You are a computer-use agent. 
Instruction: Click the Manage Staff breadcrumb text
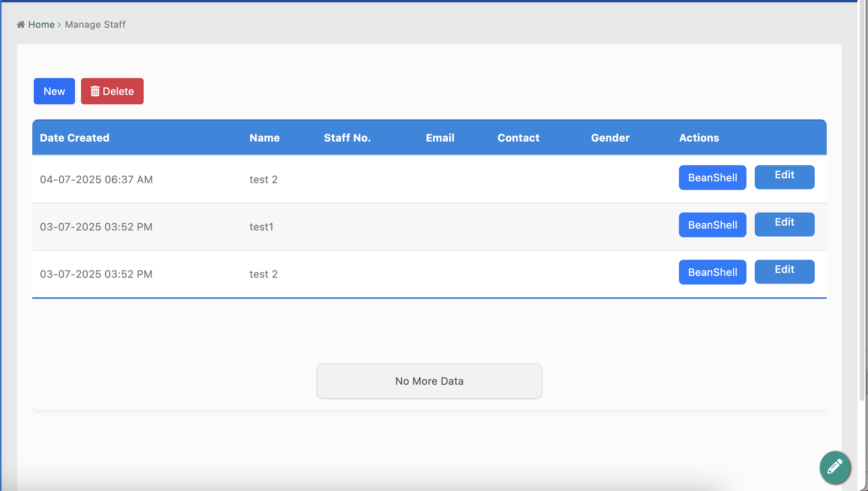(x=95, y=24)
